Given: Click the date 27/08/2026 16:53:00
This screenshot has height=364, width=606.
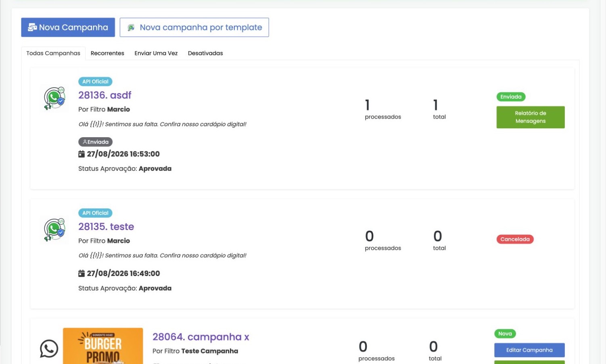Looking at the screenshot, I should click(123, 154).
